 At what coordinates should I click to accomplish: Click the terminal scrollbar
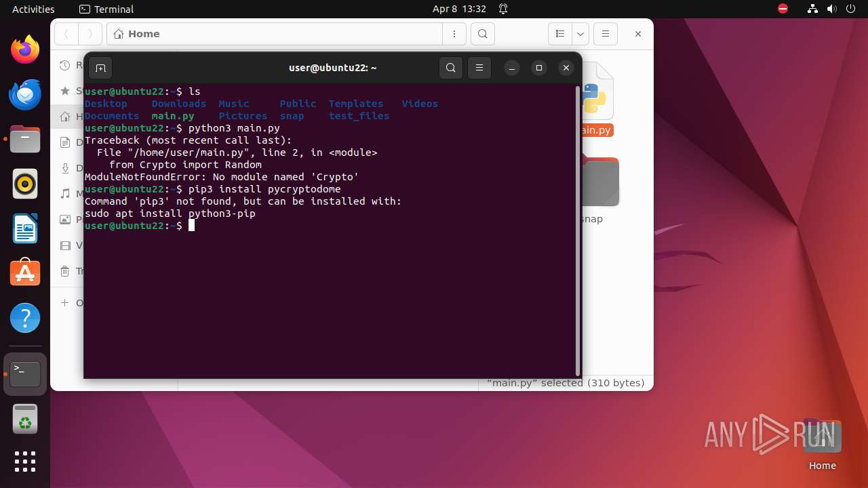click(578, 230)
